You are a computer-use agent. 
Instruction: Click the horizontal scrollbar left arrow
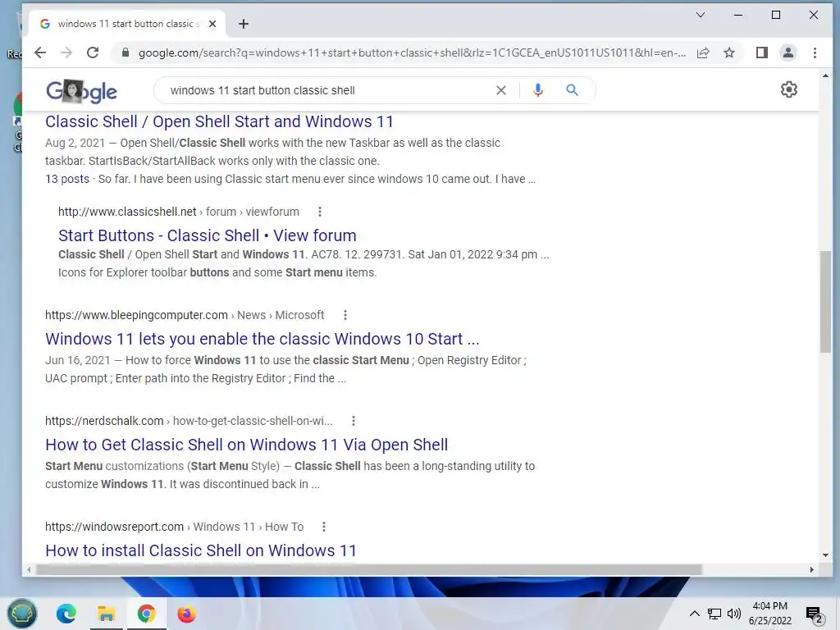coord(29,569)
